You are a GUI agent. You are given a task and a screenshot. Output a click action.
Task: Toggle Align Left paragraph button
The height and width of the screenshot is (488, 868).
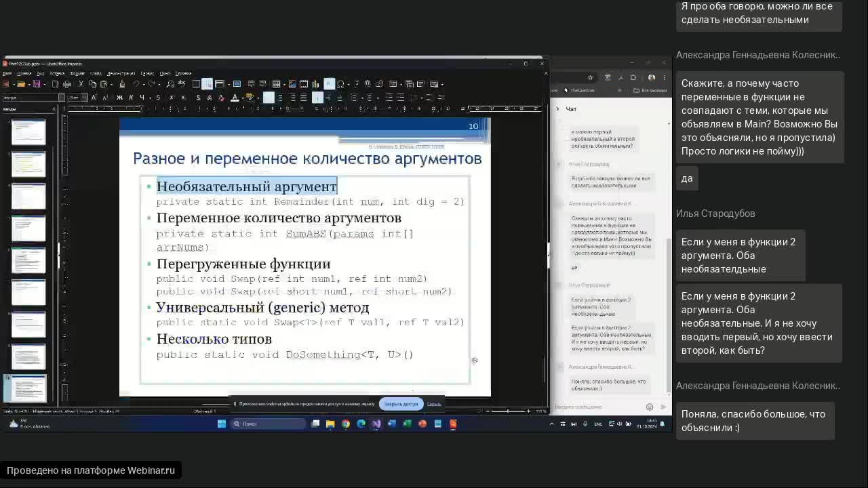point(269,97)
